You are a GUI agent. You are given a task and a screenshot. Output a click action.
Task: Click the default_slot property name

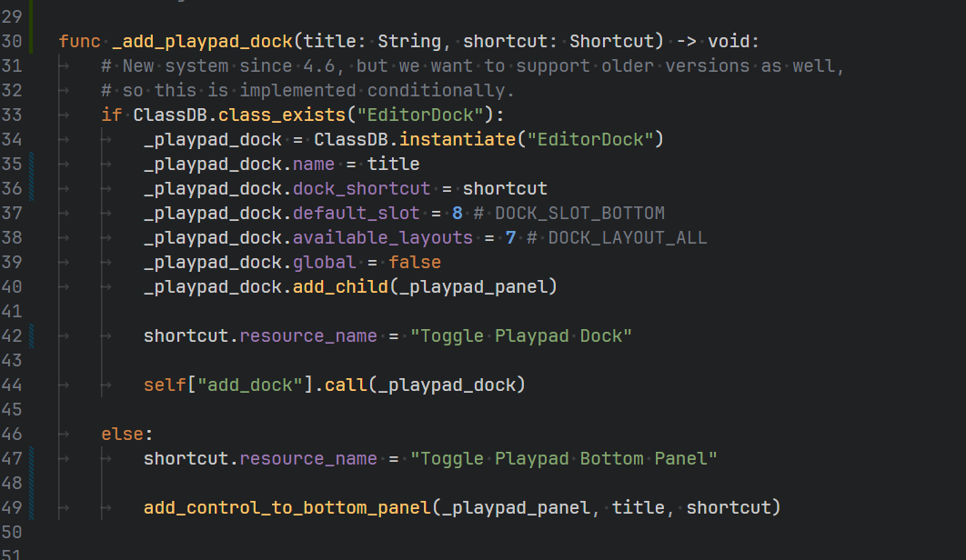pos(356,213)
